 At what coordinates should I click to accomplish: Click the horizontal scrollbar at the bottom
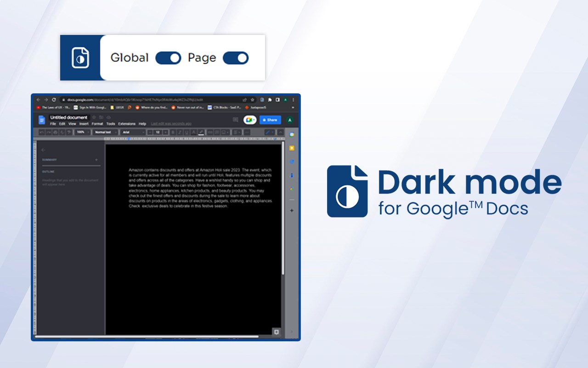click(x=147, y=337)
